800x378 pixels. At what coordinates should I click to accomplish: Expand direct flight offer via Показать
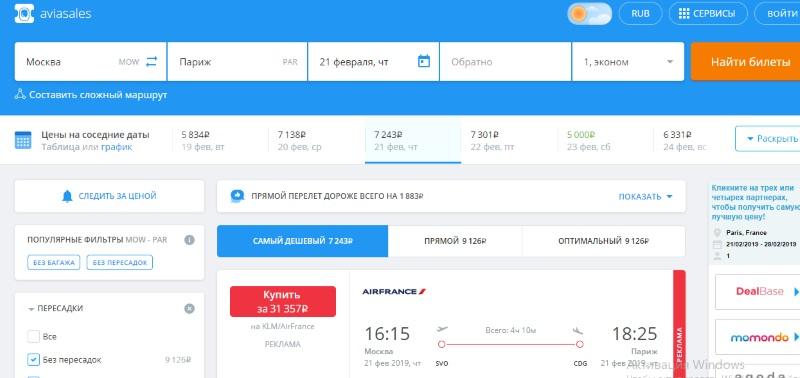(x=645, y=196)
